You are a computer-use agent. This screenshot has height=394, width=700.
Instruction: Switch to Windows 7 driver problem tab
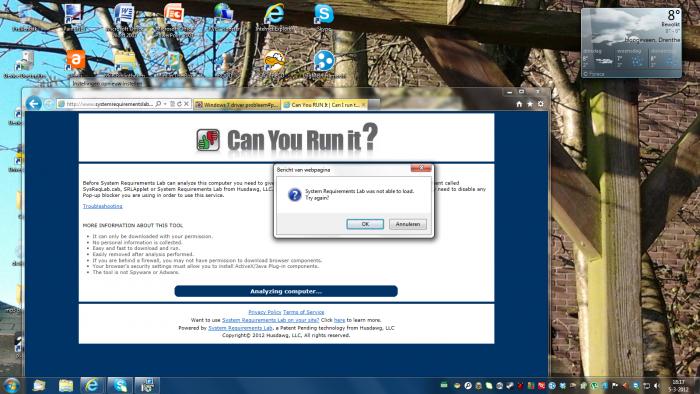pos(237,105)
